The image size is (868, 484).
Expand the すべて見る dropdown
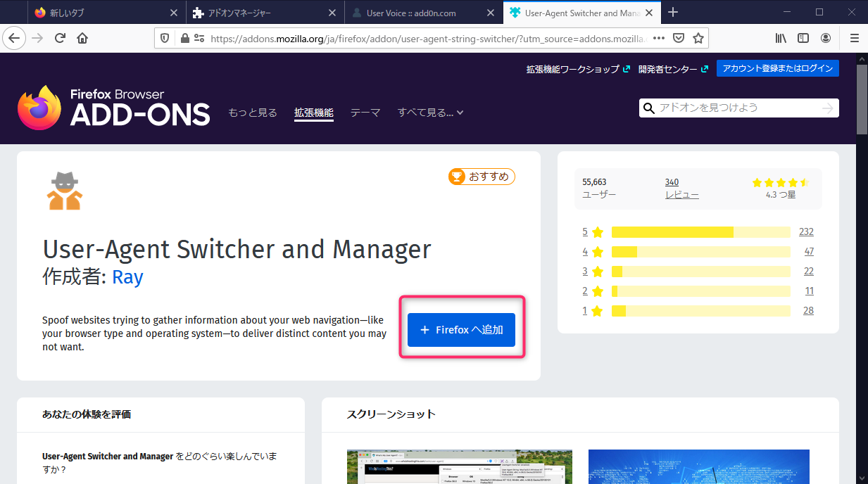431,113
